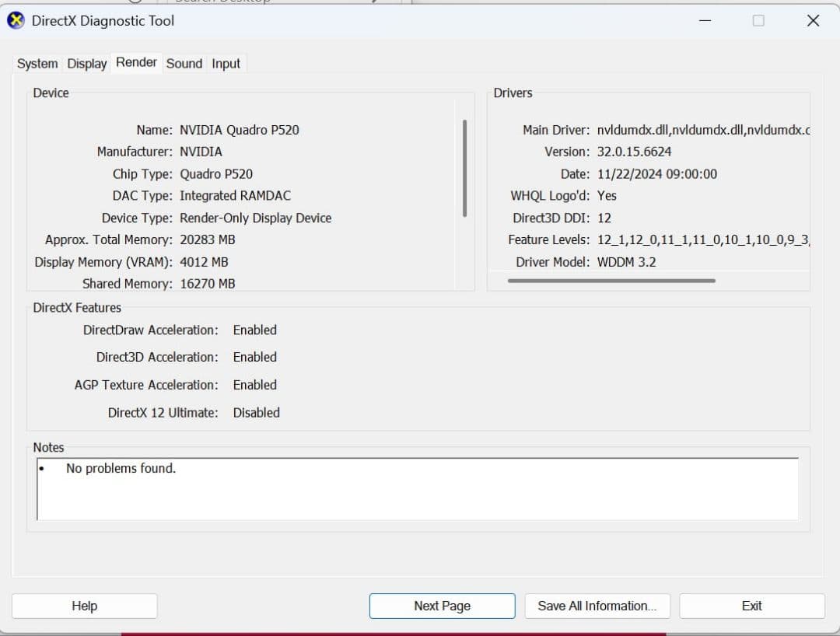
Task: Open the Display tab
Action: [x=86, y=63]
